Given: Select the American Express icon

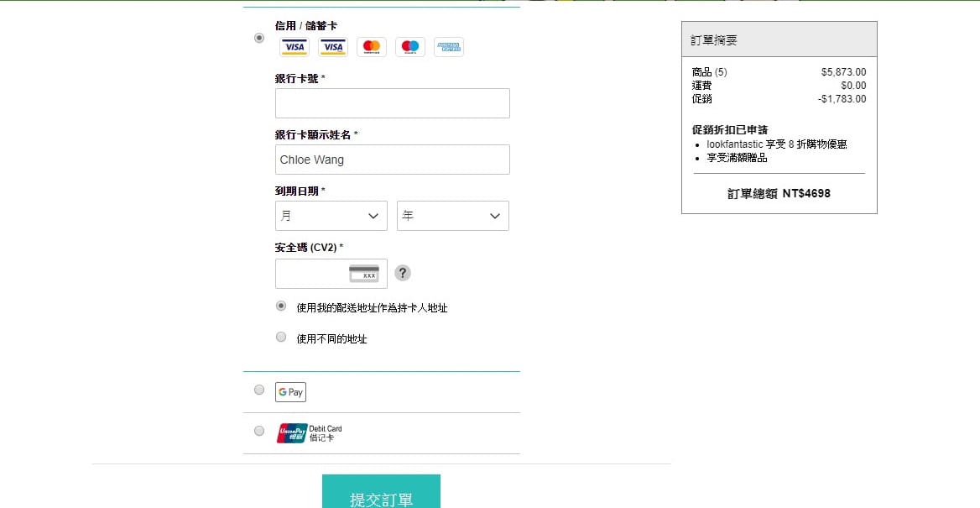Looking at the screenshot, I should coord(448,47).
